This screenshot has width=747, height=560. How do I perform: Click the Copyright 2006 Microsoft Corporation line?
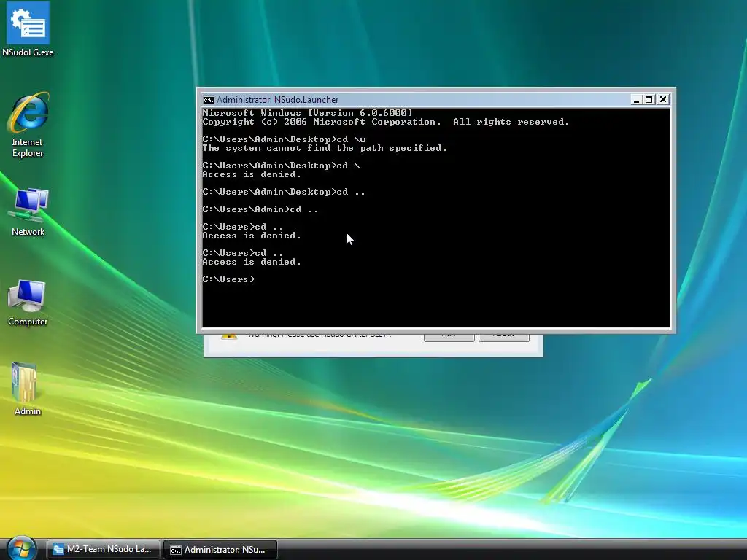[386, 122]
